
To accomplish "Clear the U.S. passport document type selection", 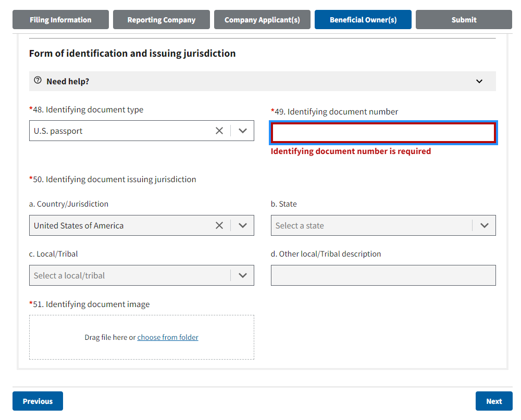I will 219,131.
